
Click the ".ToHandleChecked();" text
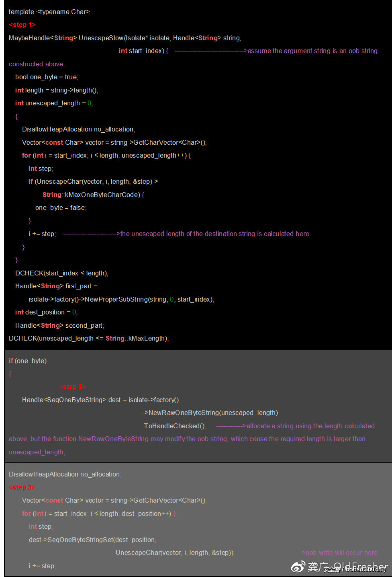174,426
